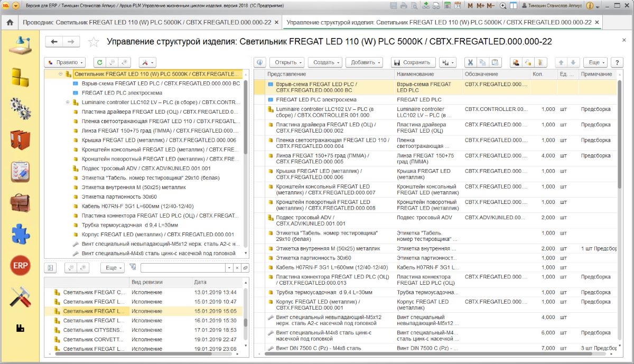The image size is (634, 364).
Task: Open the clipboard tasks section in sidebar
Action: tap(20, 172)
